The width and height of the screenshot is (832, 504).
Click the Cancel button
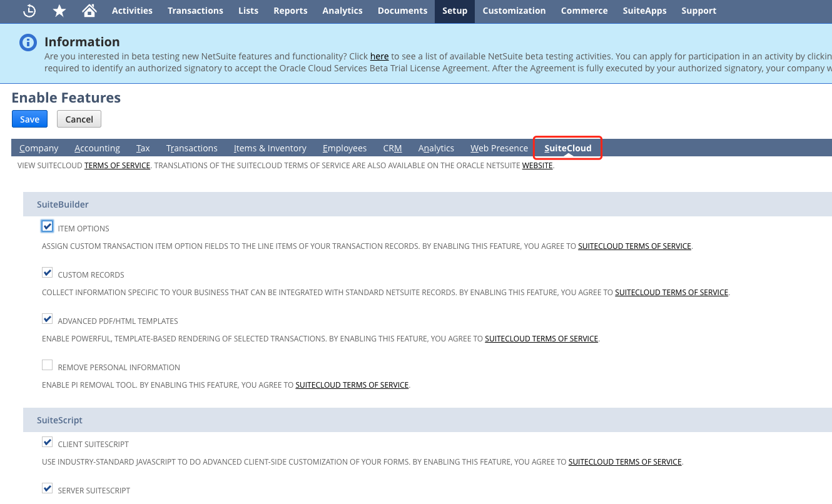[79, 119]
